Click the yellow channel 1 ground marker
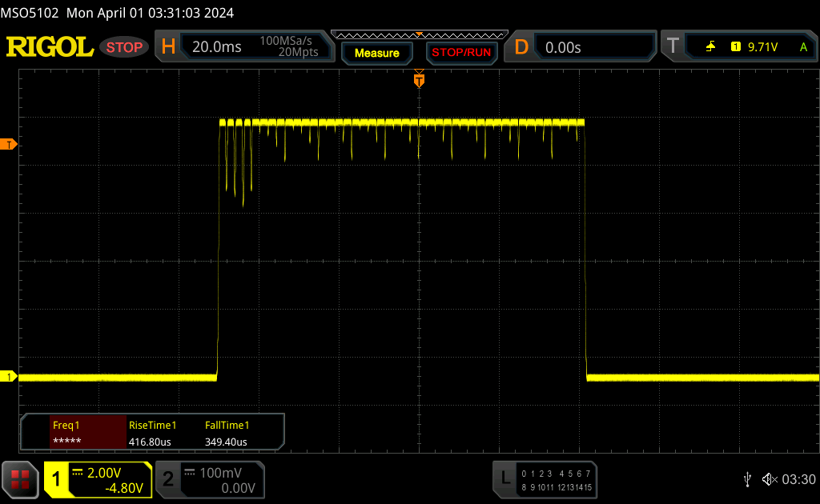 click(x=8, y=377)
